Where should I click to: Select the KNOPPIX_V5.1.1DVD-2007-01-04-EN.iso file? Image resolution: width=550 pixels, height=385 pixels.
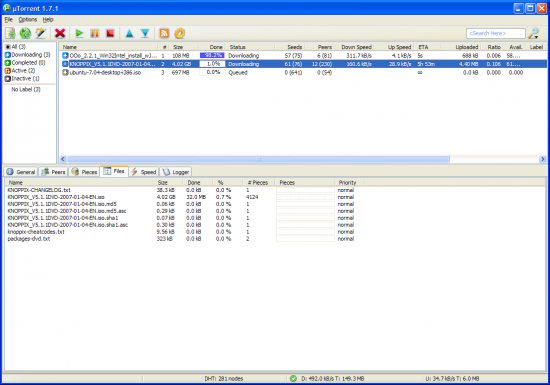(x=56, y=197)
